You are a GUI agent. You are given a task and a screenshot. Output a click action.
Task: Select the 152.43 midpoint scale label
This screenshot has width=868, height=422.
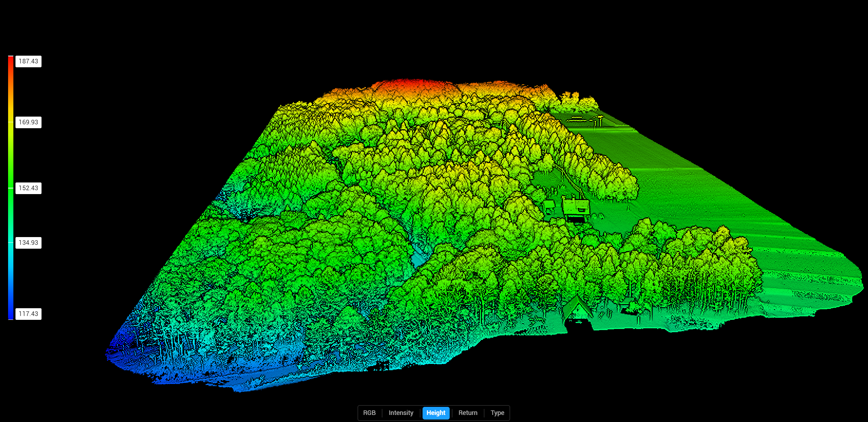[28, 188]
